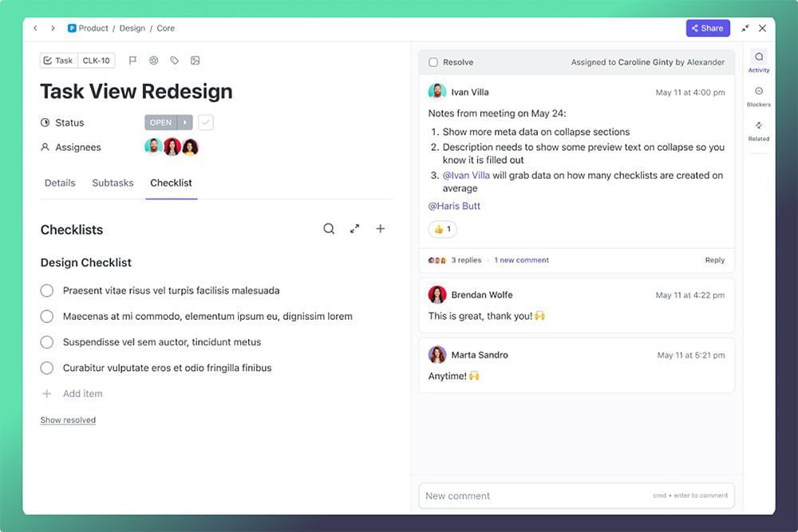This screenshot has width=798, height=532.
Task: Check the Resolve checkbox on comment
Action: pos(433,62)
